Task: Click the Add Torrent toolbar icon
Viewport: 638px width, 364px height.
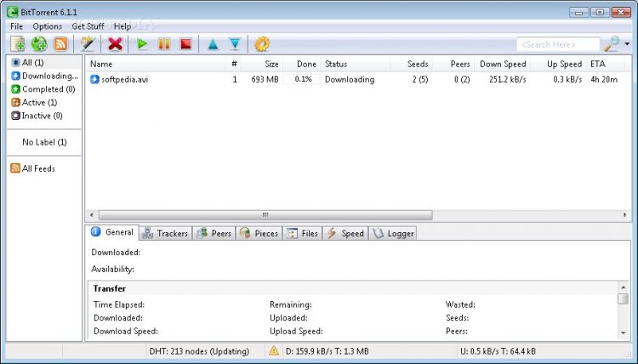Action: (x=18, y=44)
